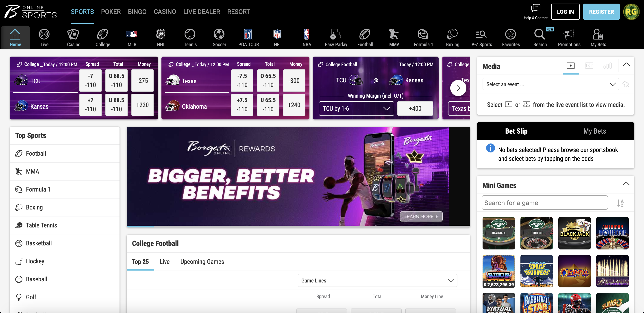
Task: Switch to the POKER section
Action: pos(111,12)
